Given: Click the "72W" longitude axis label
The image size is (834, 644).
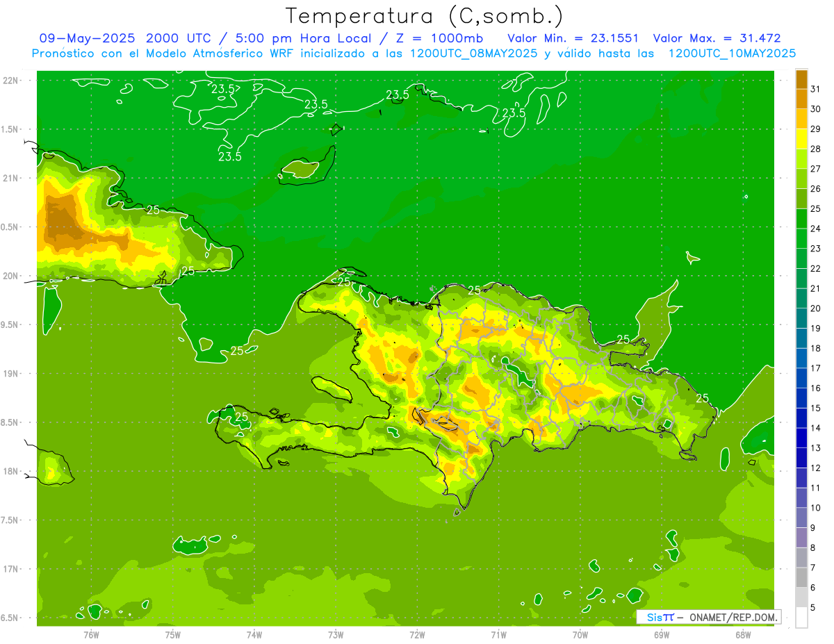Looking at the screenshot, I should pos(417,634).
